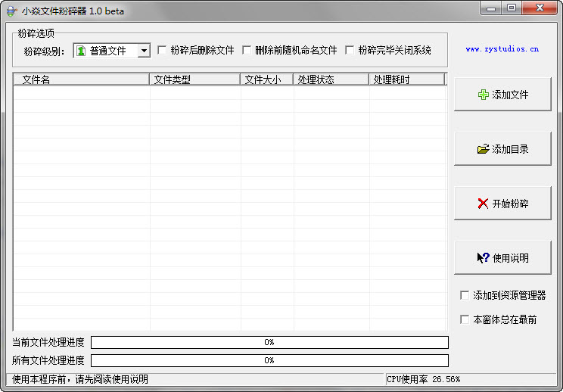Select the 普通文件 combo box
Viewport: 563px width, 392px height.
(112, 51)
